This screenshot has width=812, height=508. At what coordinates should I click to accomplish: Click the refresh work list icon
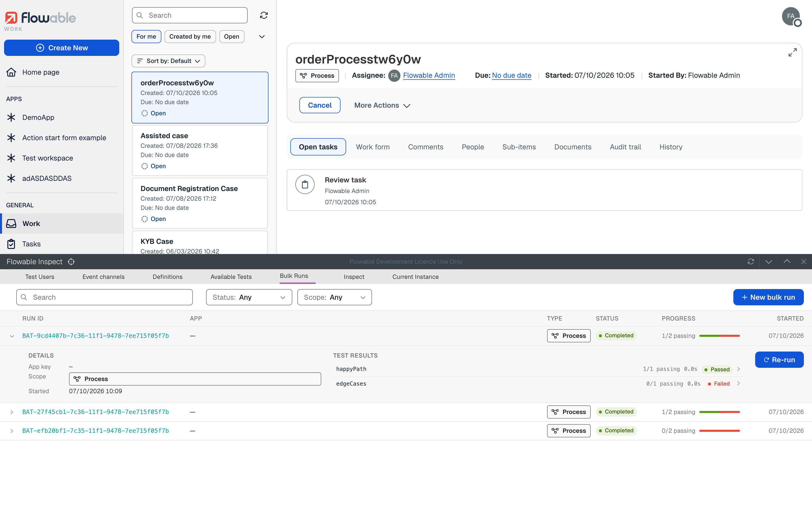(x=264, y=15)
